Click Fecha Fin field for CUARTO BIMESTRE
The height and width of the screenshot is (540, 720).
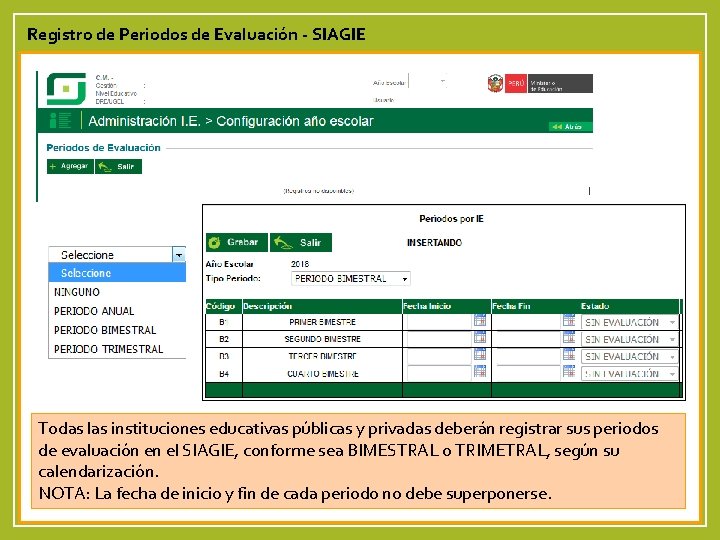tap(528, 373)
